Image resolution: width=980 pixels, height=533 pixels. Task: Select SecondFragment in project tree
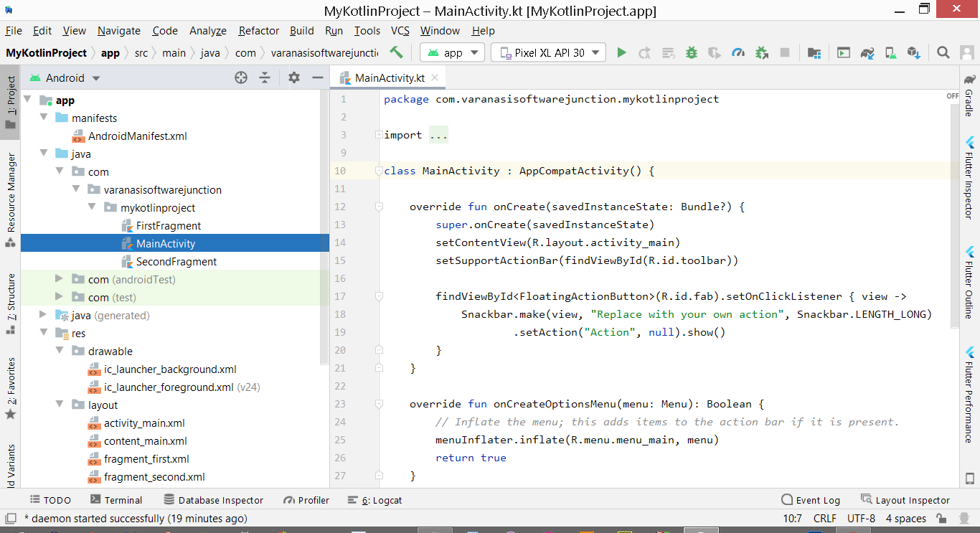[x=169, y=261]
